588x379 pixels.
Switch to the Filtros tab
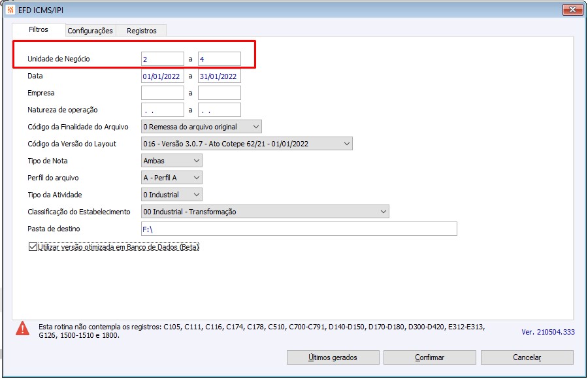pyautogui.click(x=39, y=29)
